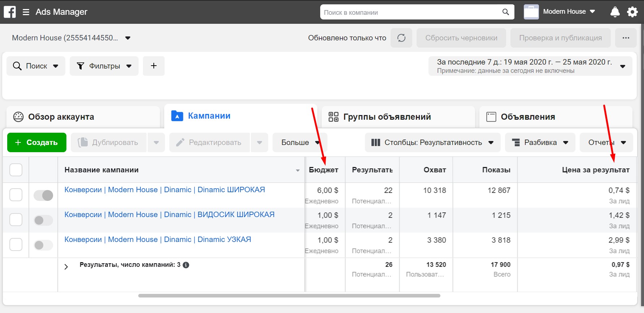This screenshot has width=644, height=313.
Task: Open settings gear icon
Action: click(x=632, y=12)
